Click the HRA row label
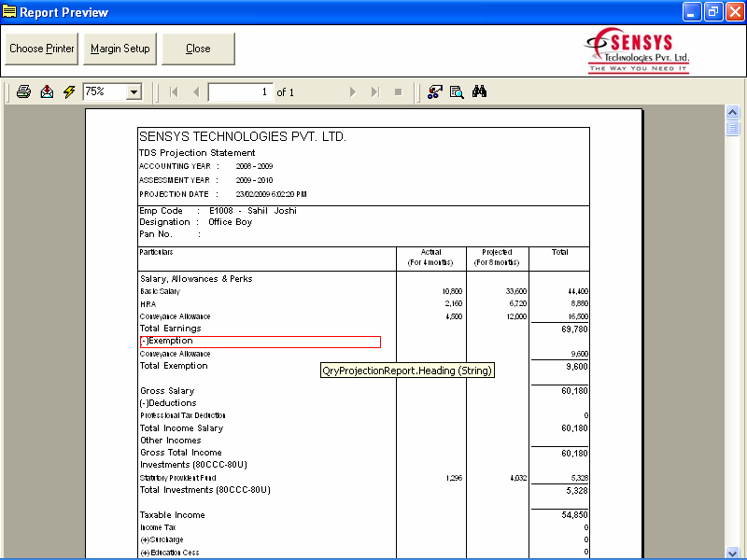The width and height of the screenshot is (747, 560). click(148, 304)
